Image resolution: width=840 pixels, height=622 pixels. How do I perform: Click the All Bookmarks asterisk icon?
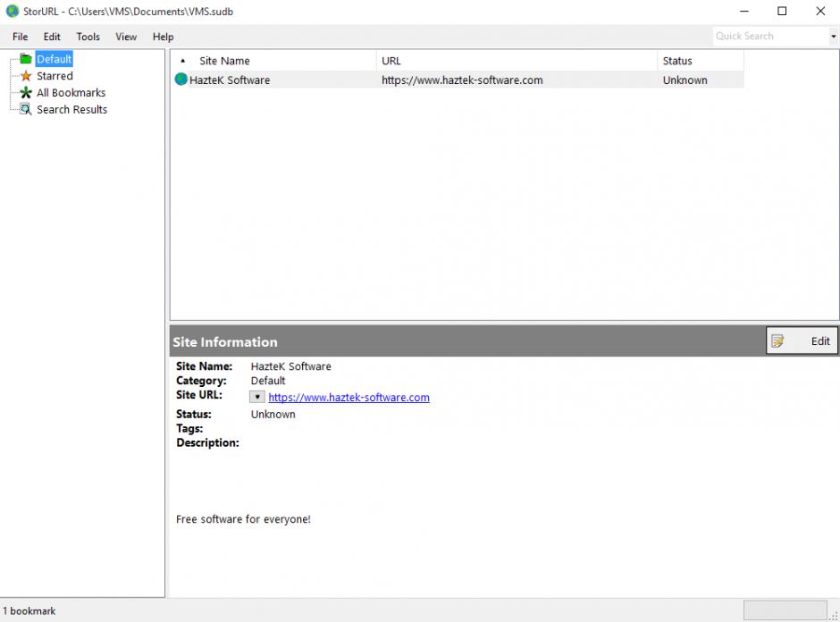26,93
